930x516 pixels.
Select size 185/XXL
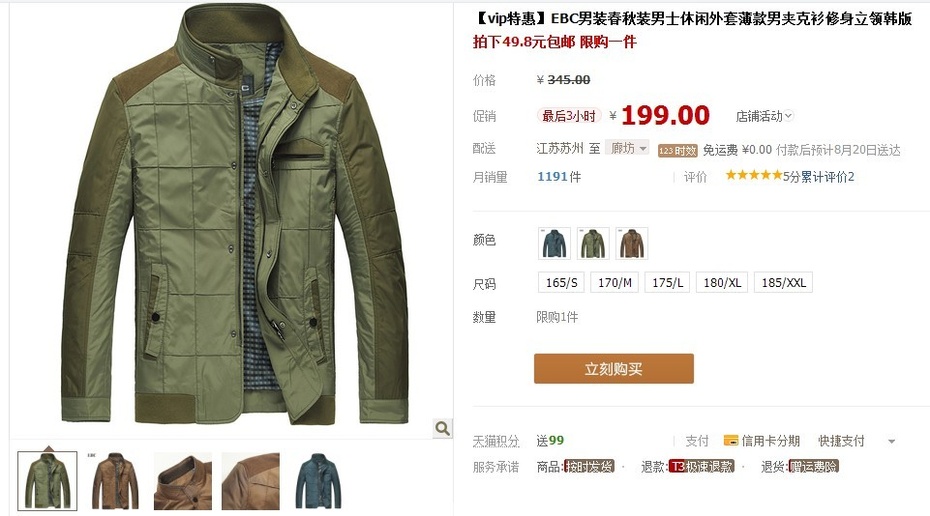click(x=784, y=283)
